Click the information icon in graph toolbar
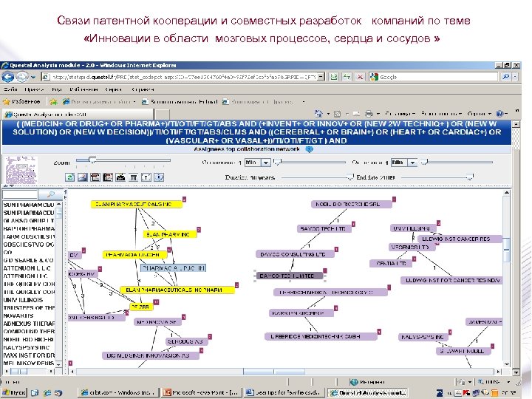Viewport: 532px width, 399px height. click(x=159, y=177)
